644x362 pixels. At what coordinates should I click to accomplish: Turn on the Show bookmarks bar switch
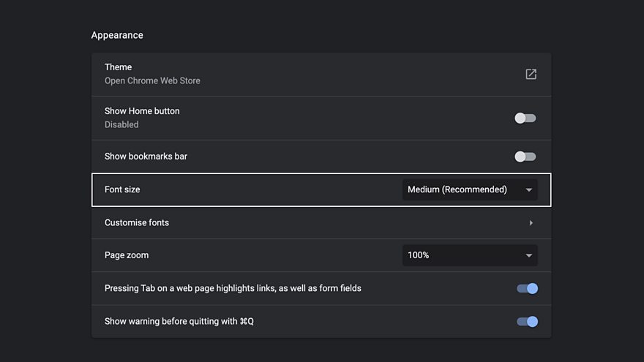(x=525, y=157)
